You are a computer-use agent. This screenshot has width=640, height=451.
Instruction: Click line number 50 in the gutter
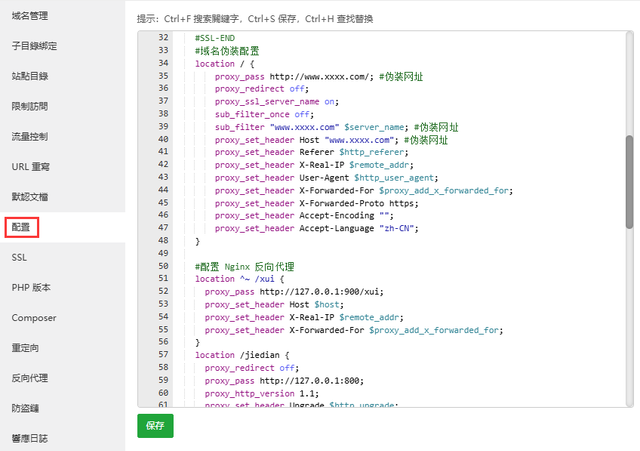[162, 267]
